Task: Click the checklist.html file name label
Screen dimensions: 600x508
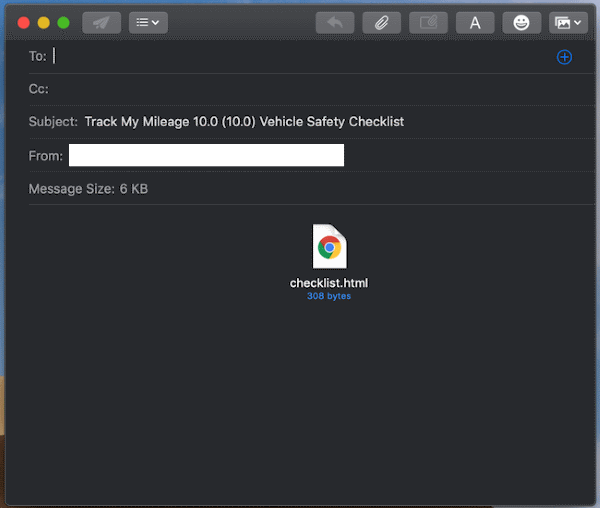Action: (x=329, y=283)
